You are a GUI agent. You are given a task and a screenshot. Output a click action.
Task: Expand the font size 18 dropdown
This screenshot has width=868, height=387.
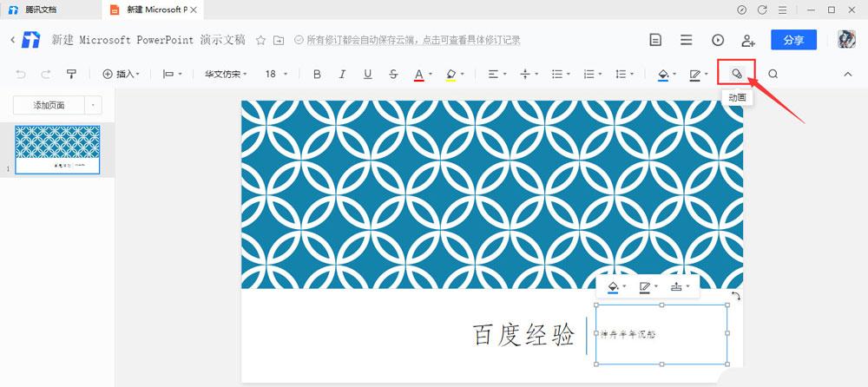pyautogui.click(x=276, y=75)
